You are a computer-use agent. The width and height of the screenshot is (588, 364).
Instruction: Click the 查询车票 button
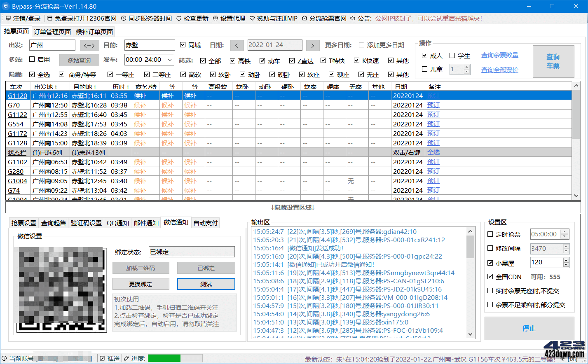(553, 61)
